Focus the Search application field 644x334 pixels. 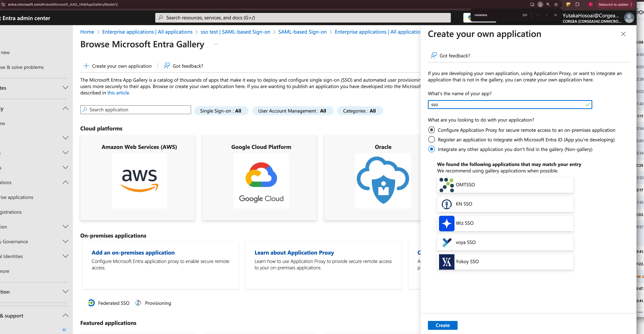tap(135, 110)
